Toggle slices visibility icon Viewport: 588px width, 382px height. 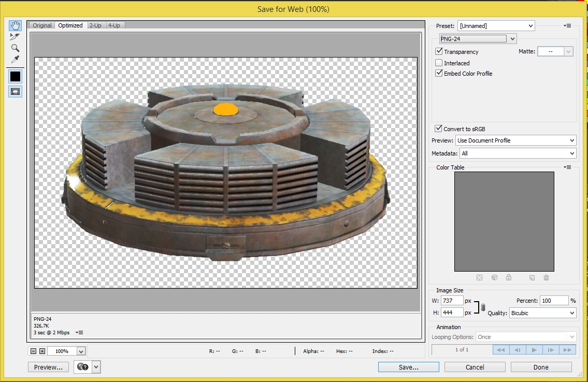point(15,91)
